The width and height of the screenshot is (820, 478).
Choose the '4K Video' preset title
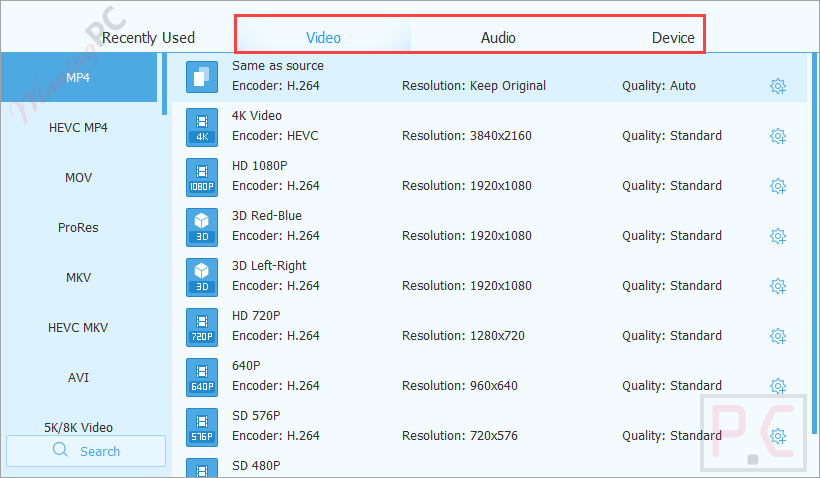tap(257, 116)
